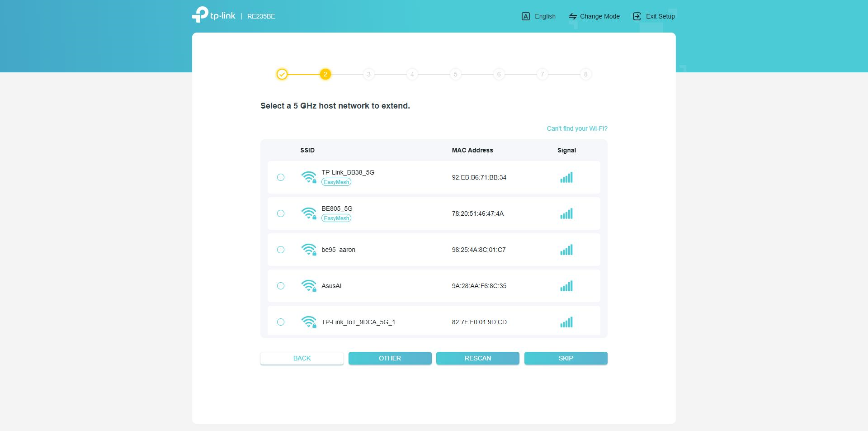Click the AsusAI network name
The height and width of the screenshot is (431, 868).
(331, 286)
